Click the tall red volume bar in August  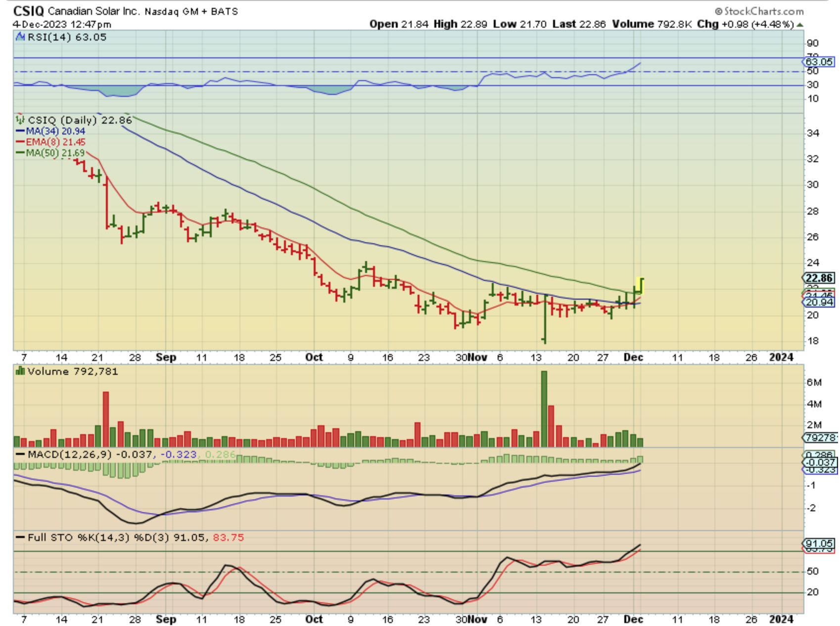point(105,419)
